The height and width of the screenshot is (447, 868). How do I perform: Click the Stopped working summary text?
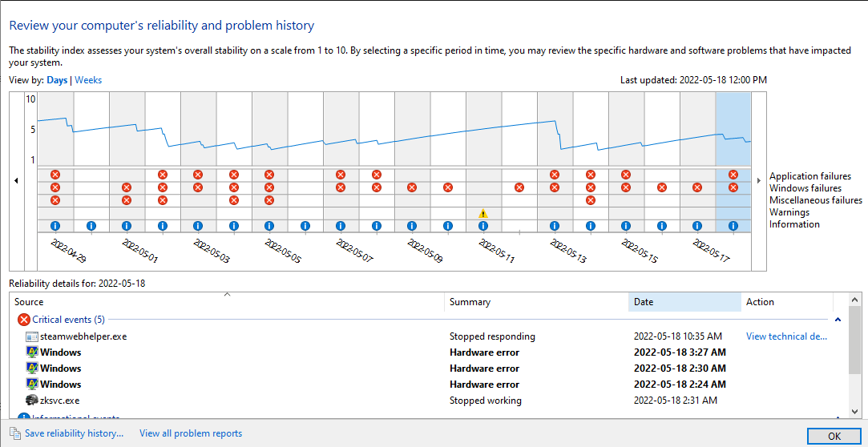tap(486, 401)
